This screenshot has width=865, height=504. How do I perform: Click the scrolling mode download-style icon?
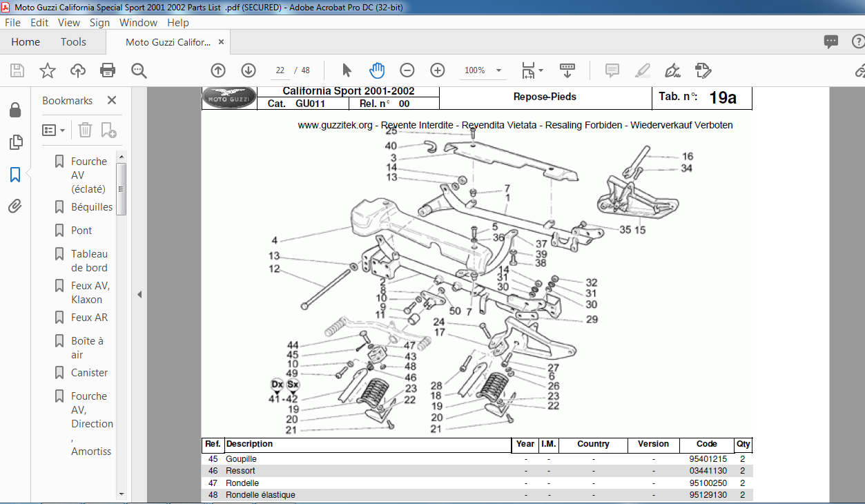pyautogui.click(x=567, y=70)
